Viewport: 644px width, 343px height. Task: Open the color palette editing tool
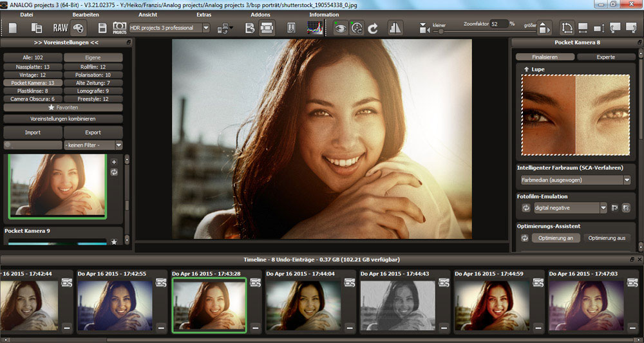click(x=78, y=28)
